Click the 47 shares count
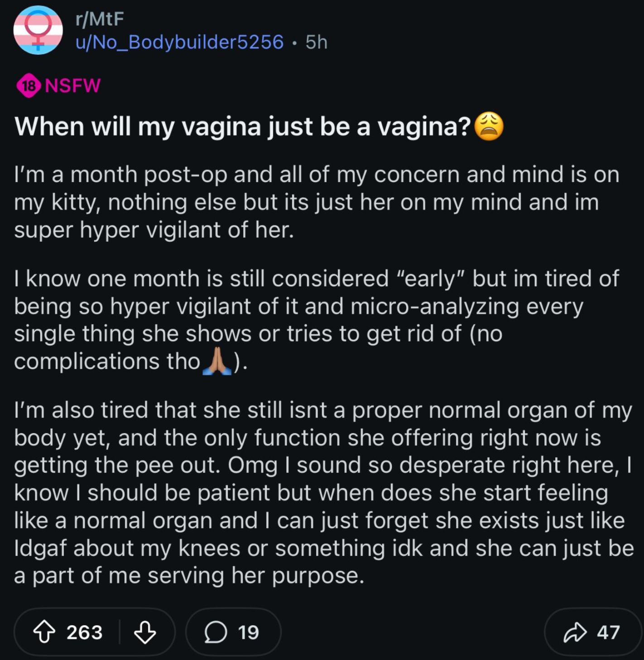The height and width of the screenshot is (660, 644). (x=608, y=632)
